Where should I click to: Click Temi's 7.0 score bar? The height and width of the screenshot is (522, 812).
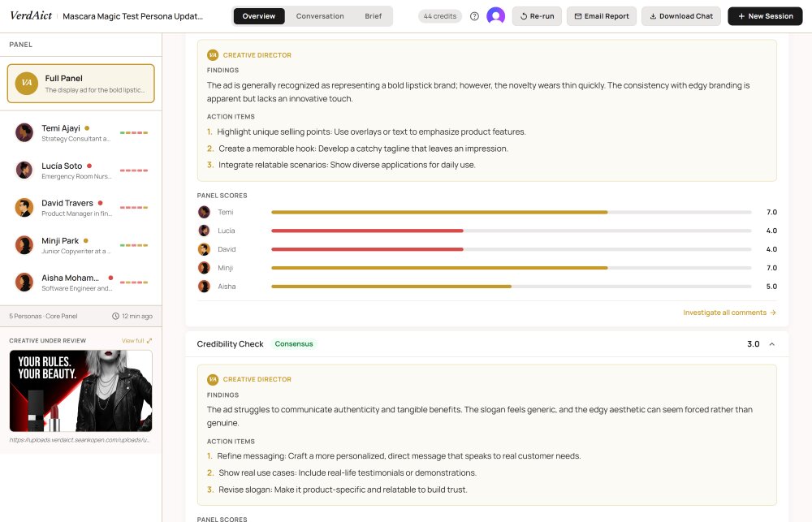pyautogui.click(x=511, y=212)
